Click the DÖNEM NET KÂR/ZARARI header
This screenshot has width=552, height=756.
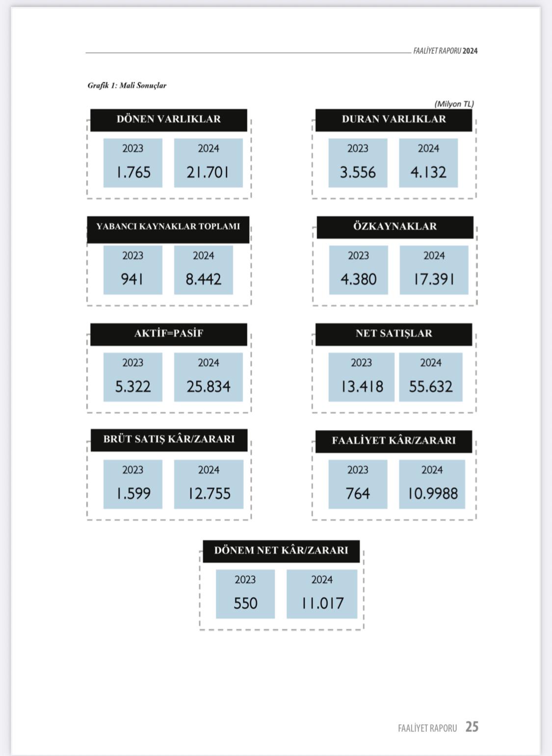(x=281, y=551)
